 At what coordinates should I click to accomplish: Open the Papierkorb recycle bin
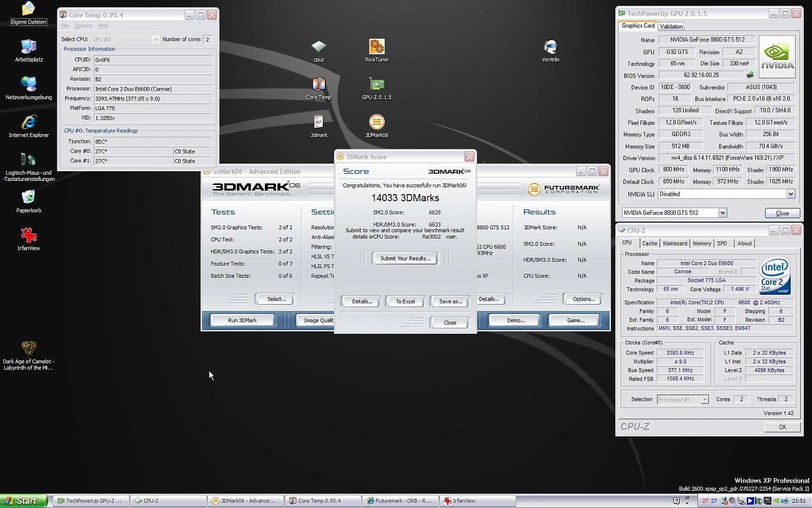point(28,201)
